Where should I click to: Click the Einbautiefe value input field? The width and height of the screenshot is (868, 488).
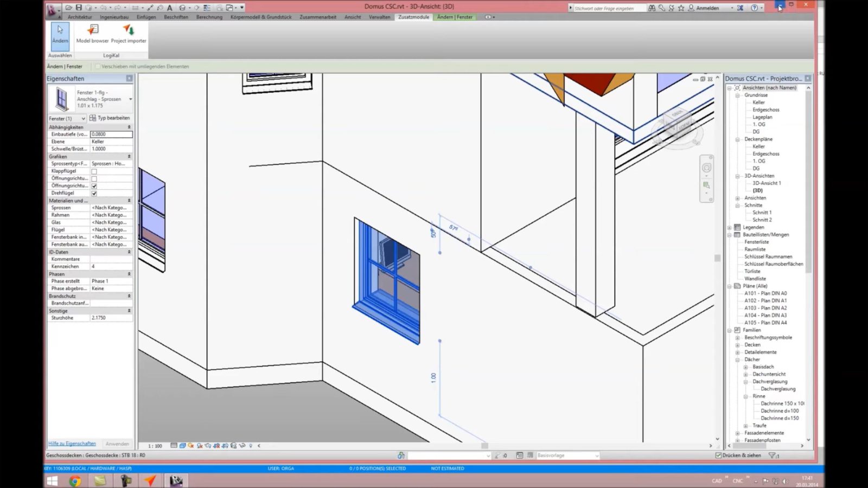coord(111,134)
